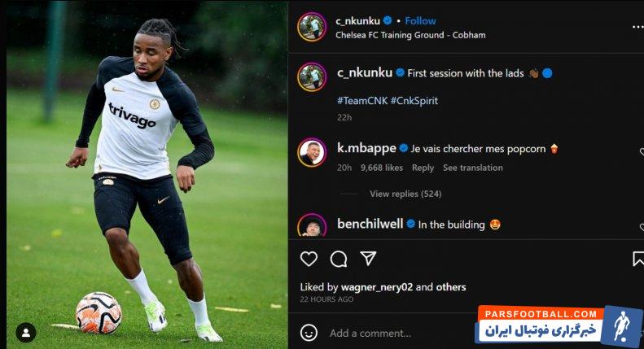
Task: Follow c_nkunku
Action: [x=420, y=21]
